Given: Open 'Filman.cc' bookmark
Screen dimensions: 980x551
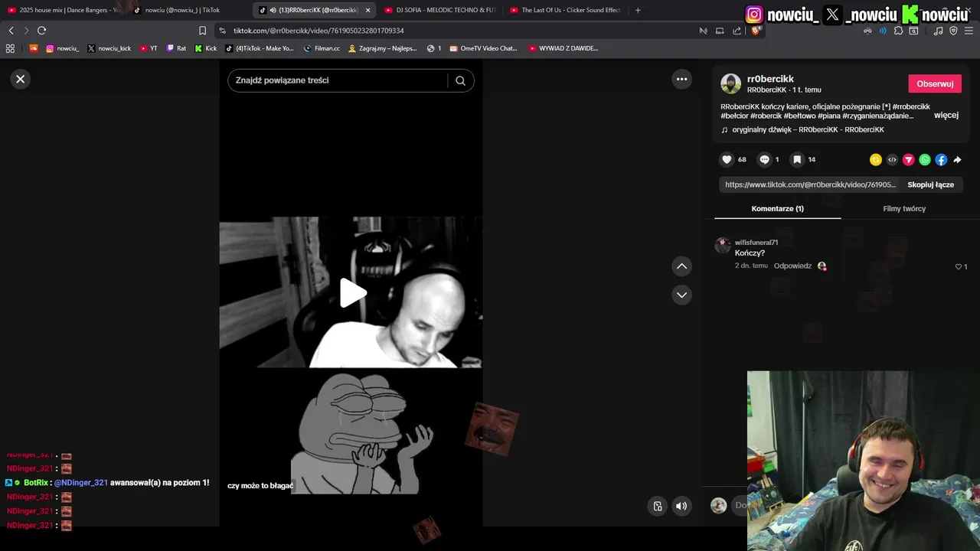Looking at the screenshot, I should tap(322, 48).
